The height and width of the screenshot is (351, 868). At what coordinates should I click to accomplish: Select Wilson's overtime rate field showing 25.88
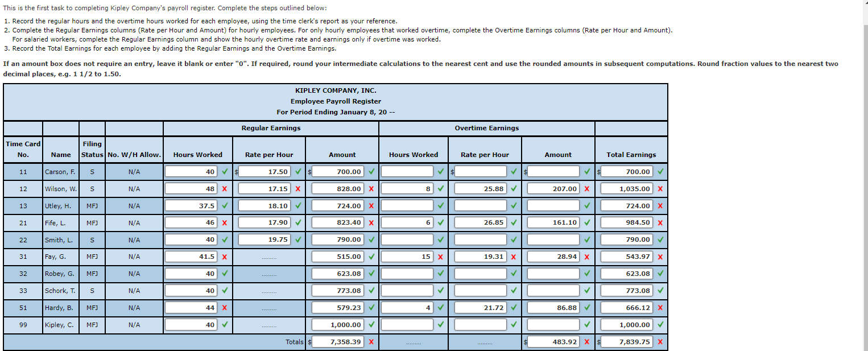click(480, 188)
